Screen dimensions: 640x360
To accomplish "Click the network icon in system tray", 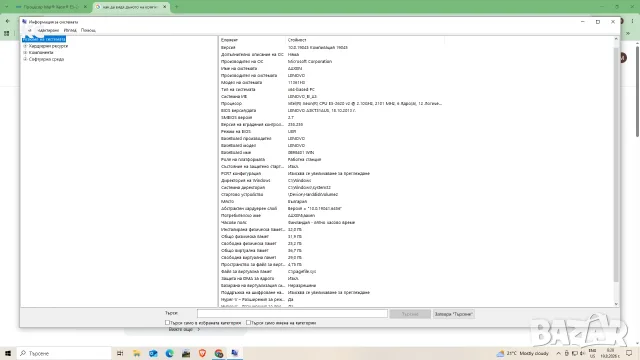I will pyautogui.click(x=574, y=353).
